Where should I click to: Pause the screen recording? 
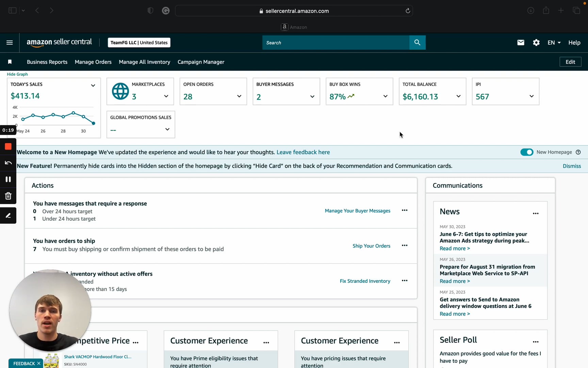8,179
